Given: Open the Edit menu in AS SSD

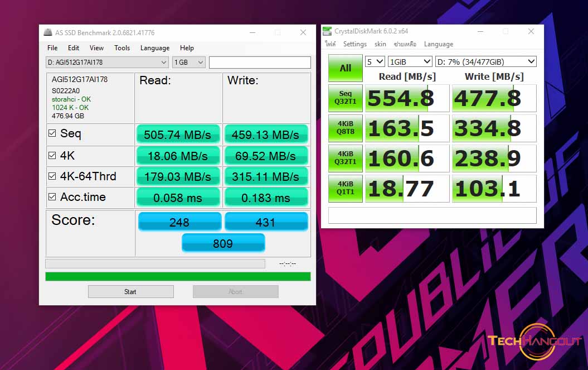Looking at the screenshot, I should click(x=74, y=47).
